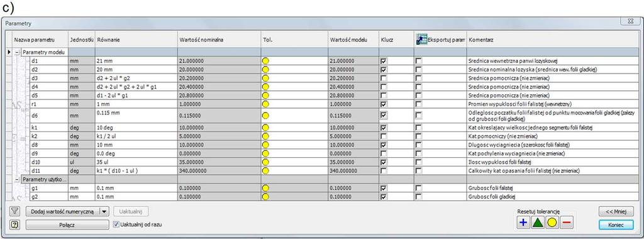Screen dimensions: 644x239
Task: Toggle the Uaktualnij od razu checkbox
Action: coord(116,225)
